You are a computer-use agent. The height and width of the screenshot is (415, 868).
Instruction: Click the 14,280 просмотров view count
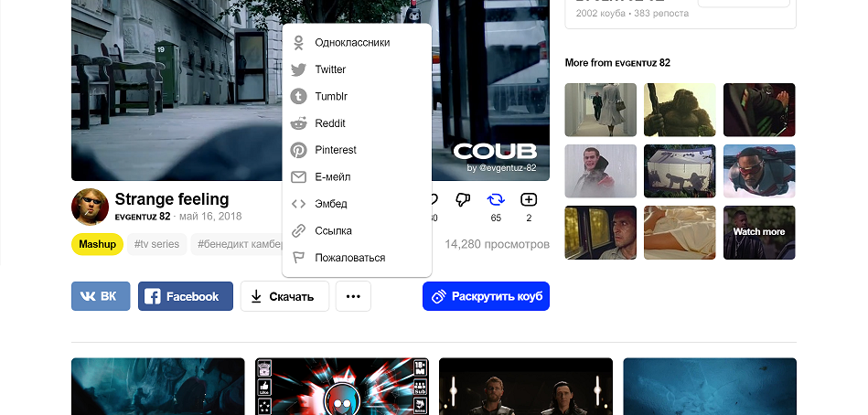coord(497,244)
